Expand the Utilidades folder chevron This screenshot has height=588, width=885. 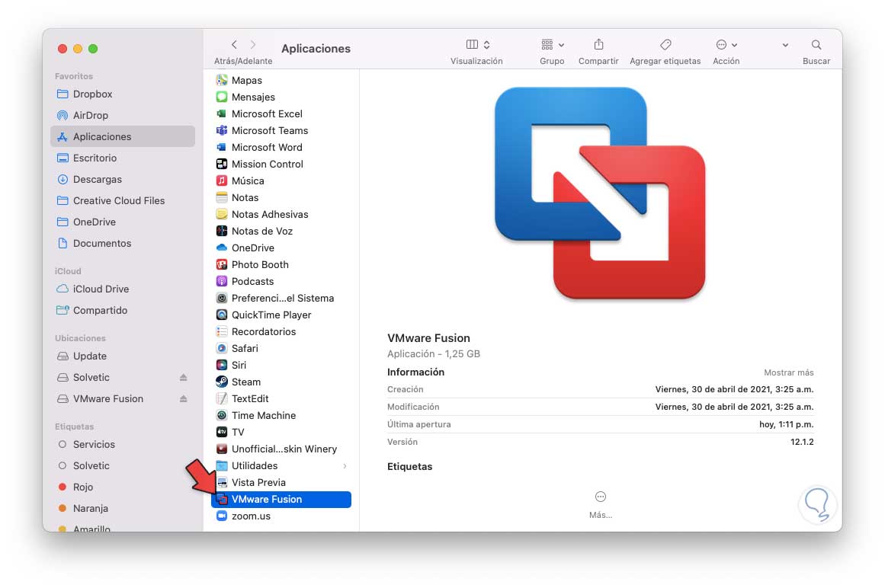345,466
